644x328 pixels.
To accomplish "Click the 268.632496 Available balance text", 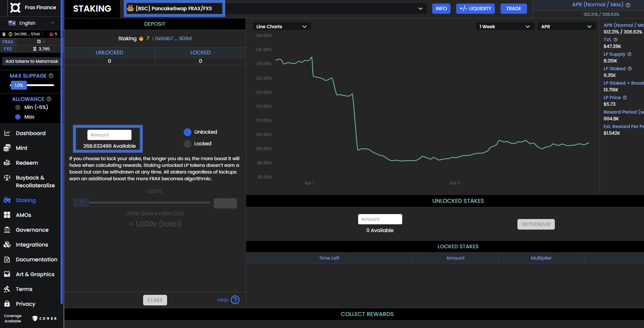I will [x=109, y=146].
